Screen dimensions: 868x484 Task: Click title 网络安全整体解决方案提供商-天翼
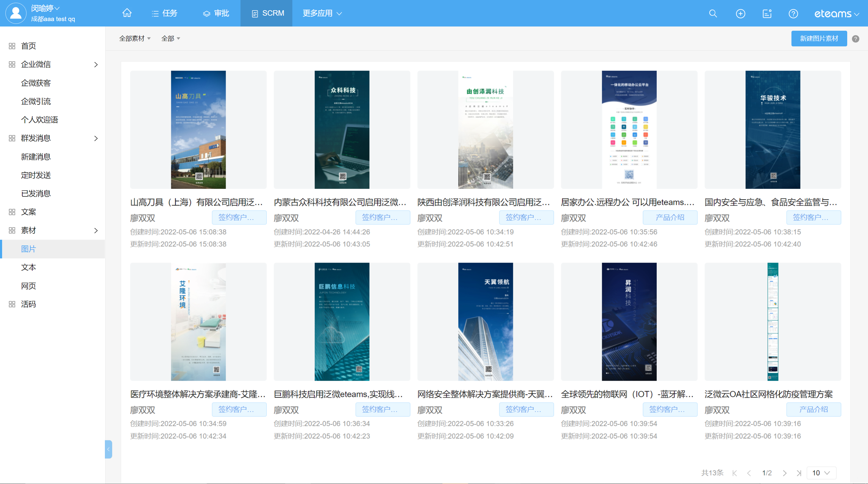(x=485, y=394)
